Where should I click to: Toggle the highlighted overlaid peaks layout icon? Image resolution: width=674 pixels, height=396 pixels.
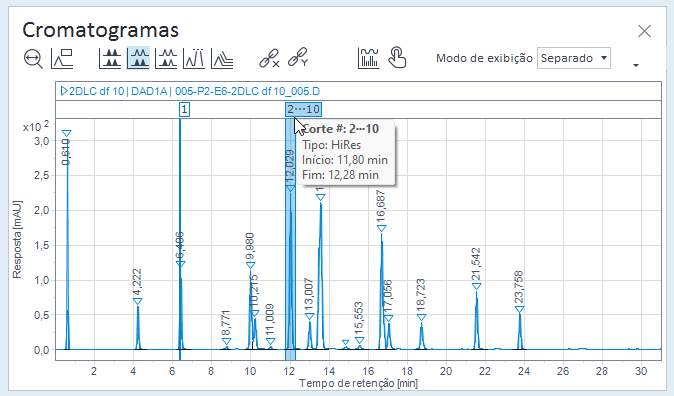coord(138,58)
